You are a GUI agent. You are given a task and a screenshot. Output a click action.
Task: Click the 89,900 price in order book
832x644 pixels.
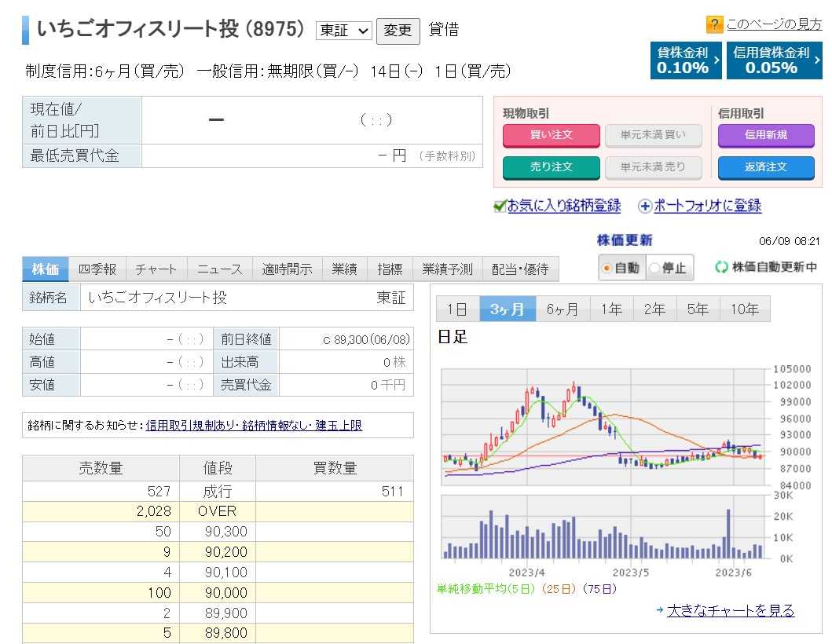(225, 613)
